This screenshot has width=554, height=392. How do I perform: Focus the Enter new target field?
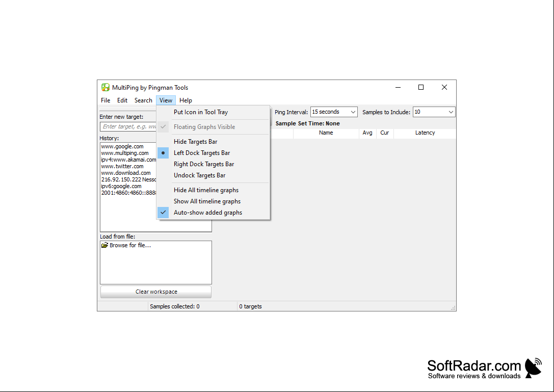(128, 126)
